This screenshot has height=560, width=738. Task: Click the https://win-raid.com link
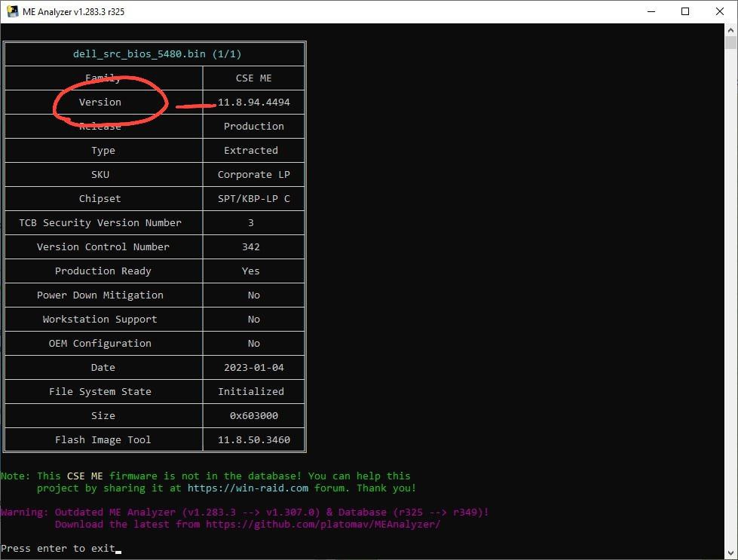click(x=248, y=488)
